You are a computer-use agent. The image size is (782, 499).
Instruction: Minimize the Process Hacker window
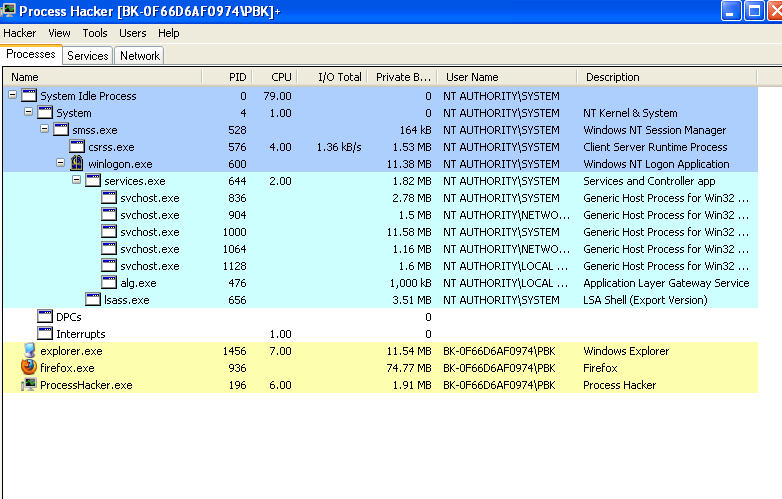coord(731,10)
